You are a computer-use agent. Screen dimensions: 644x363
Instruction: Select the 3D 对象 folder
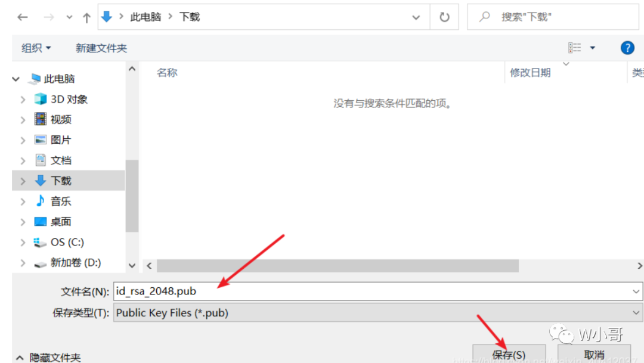69,99
